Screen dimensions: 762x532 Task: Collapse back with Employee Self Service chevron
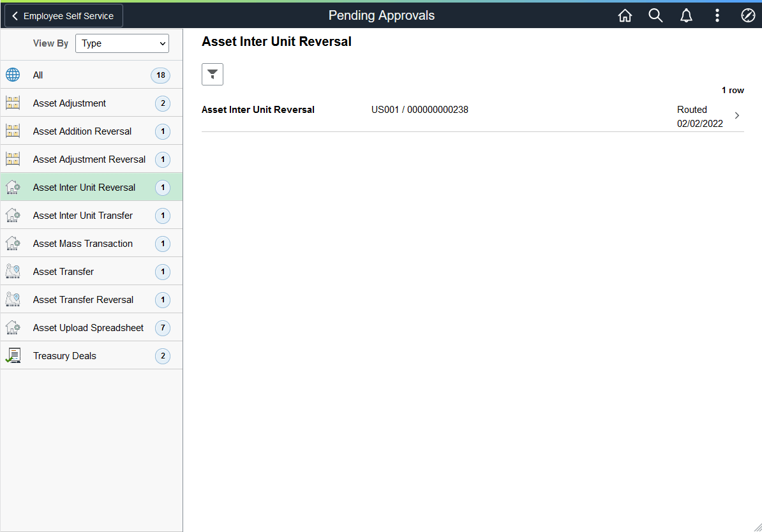point(14,15)
